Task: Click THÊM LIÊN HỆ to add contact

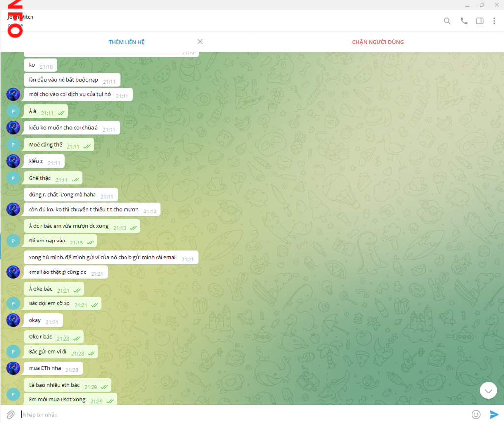Action: click(x=126, y=42)
